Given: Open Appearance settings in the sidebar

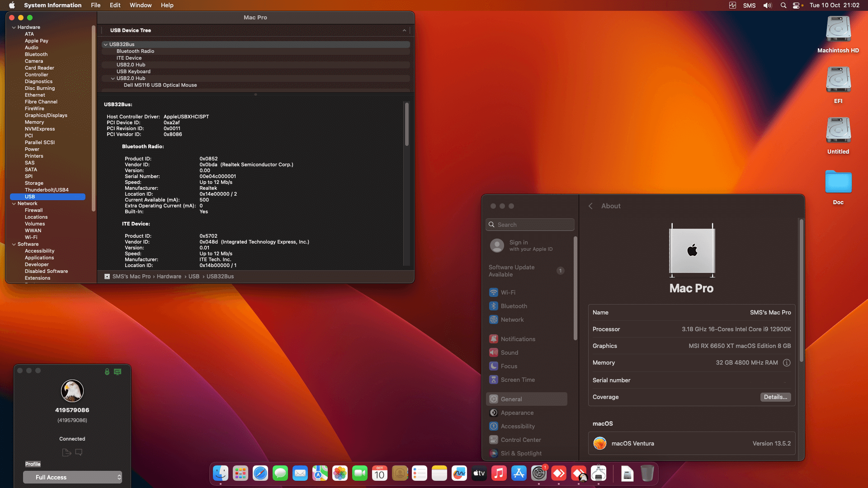Looking at the screenshot, I should tap(517, 413).
